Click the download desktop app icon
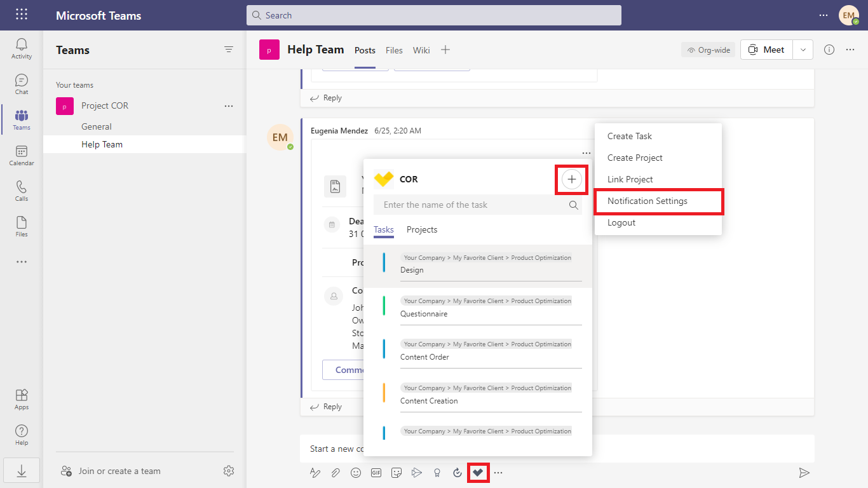868x488 pixels. point(22,471)
